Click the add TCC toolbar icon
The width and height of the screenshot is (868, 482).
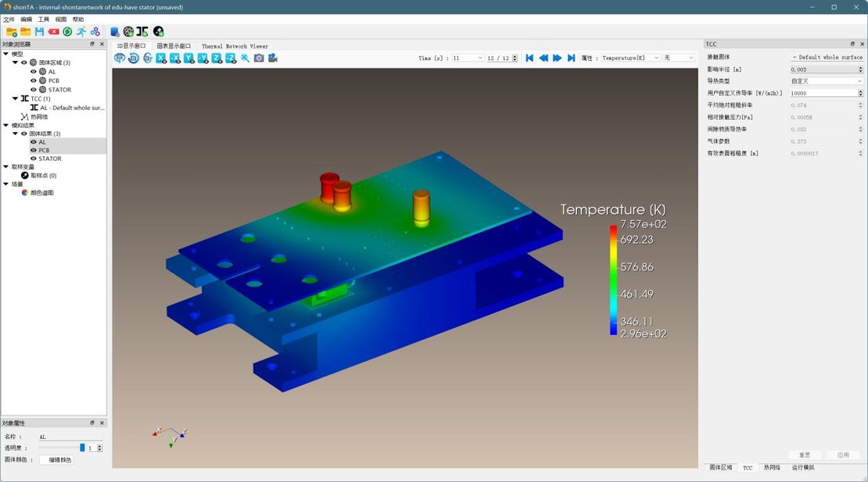(143, 31)
